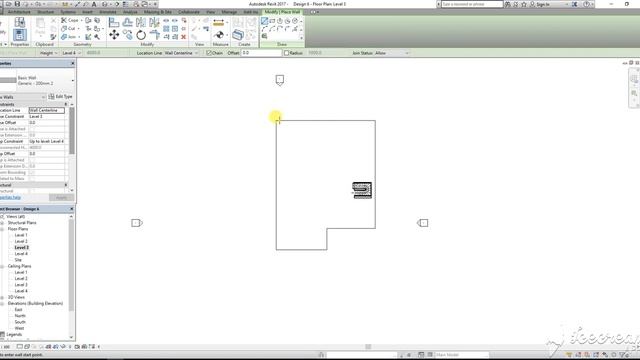640x360 pixels.
Task: Click the north elevation marker in canvas
Action: click(x=280, y=80)
